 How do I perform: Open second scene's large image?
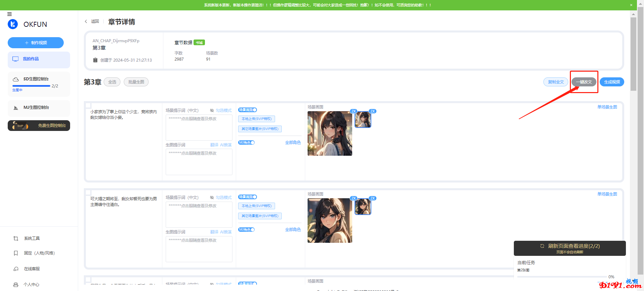tap(330, 221)
